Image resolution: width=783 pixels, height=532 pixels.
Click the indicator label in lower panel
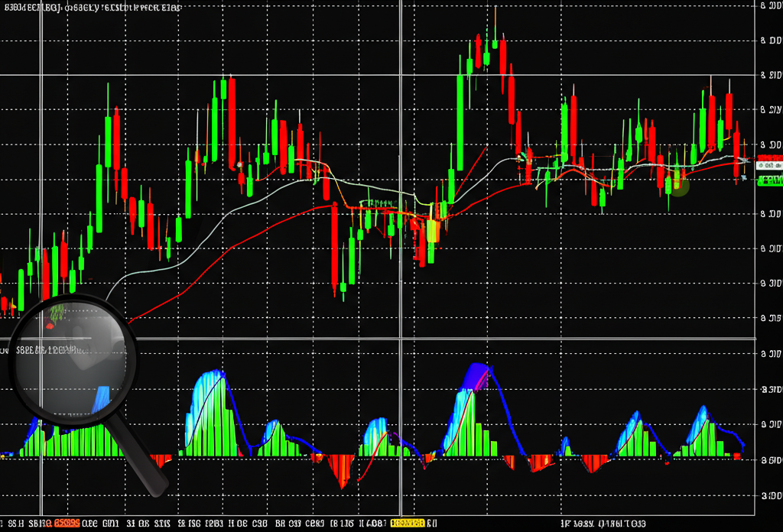[x=46, y=350]
